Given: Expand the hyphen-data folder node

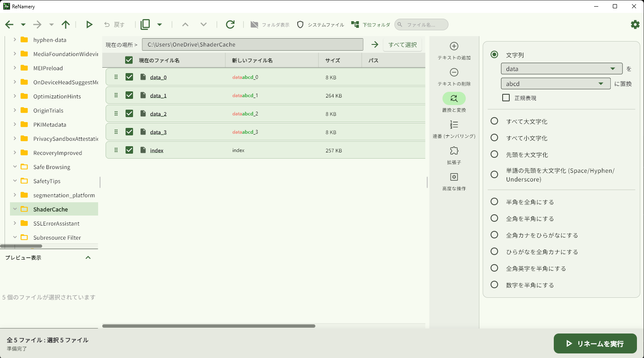Looking at the screenshot, I should coord(15,39).
